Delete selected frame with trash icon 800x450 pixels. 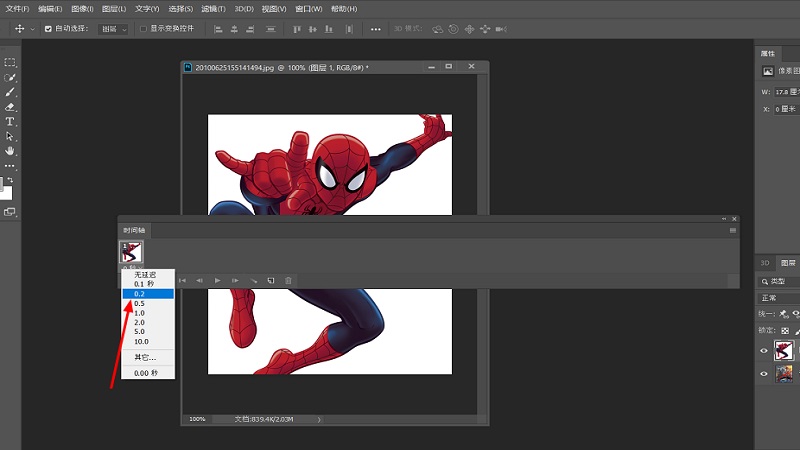click(x=288, y=281)
